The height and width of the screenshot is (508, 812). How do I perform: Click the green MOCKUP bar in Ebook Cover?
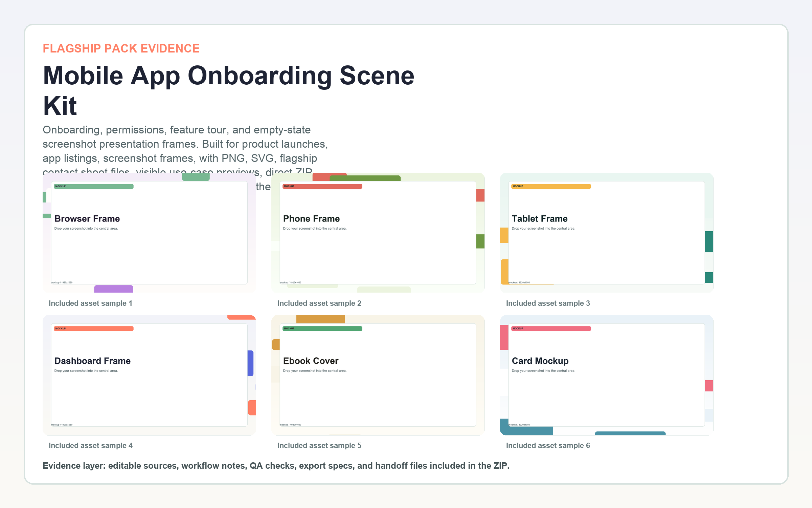[322, 329]
